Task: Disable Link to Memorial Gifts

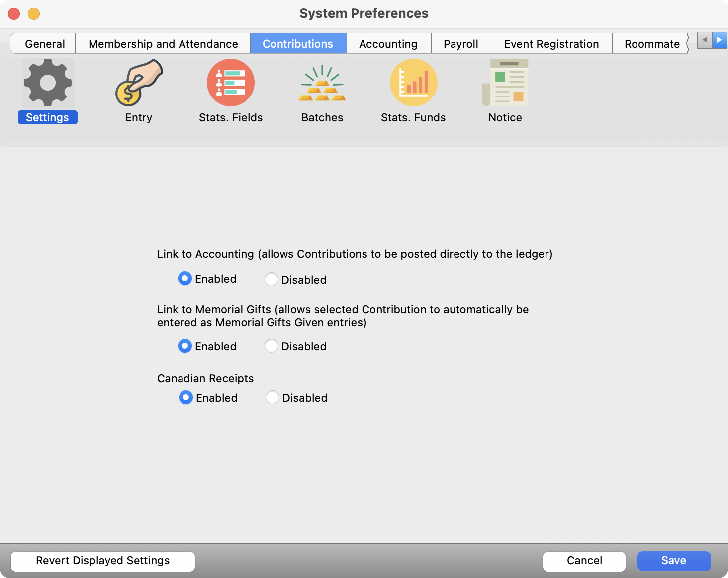Action: pyautogui.click(x=272, y=346)
